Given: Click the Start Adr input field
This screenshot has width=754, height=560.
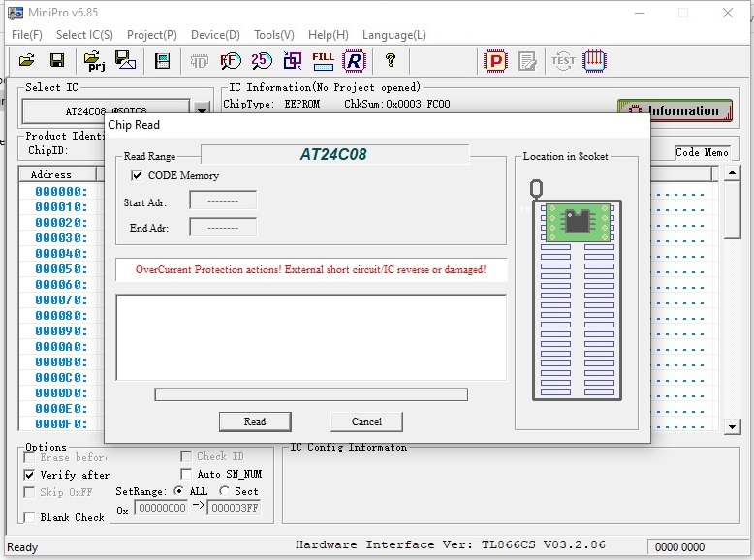Looking at the screenshot, I should point(223,201).
